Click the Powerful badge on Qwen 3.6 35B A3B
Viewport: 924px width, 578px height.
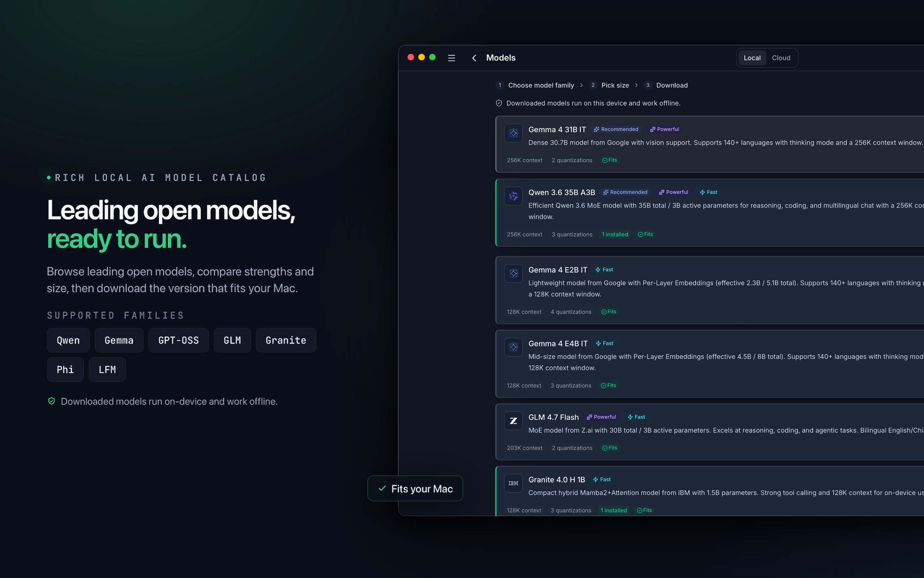pyautogui.click(x=673, y=192)
